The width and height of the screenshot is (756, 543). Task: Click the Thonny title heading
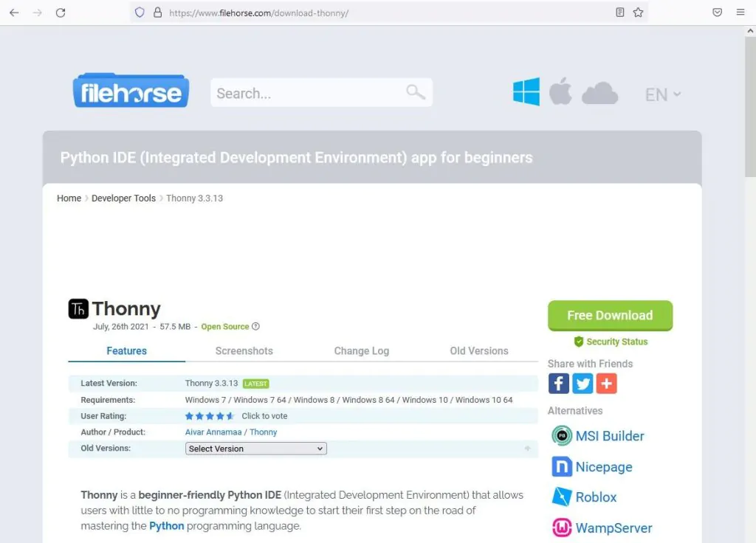tap(126, 309)
